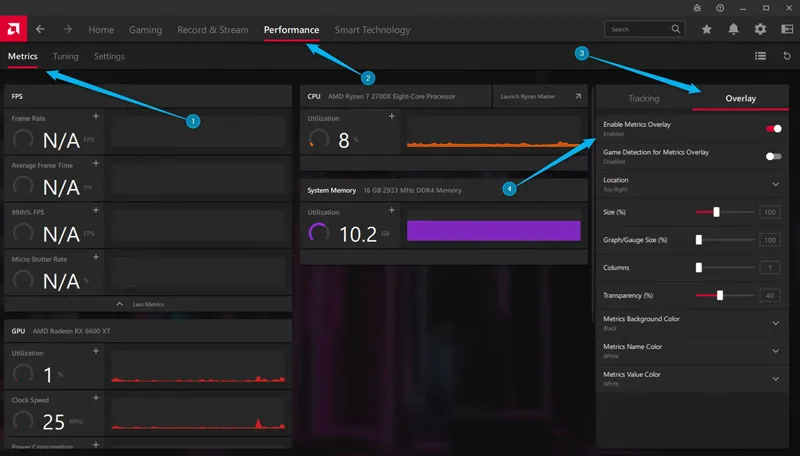Turn on Game Detection for Metrics Overlay
800x456 pixels.
(x=773, y=156)
